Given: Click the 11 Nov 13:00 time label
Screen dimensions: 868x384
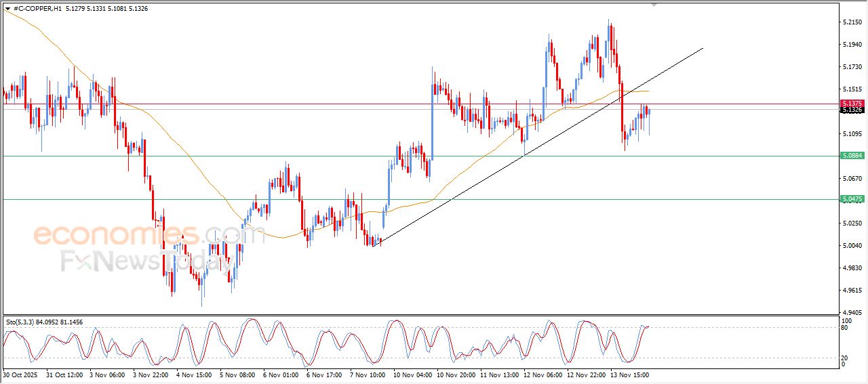Looking at the screenshot, I should [x=498, y=374].
